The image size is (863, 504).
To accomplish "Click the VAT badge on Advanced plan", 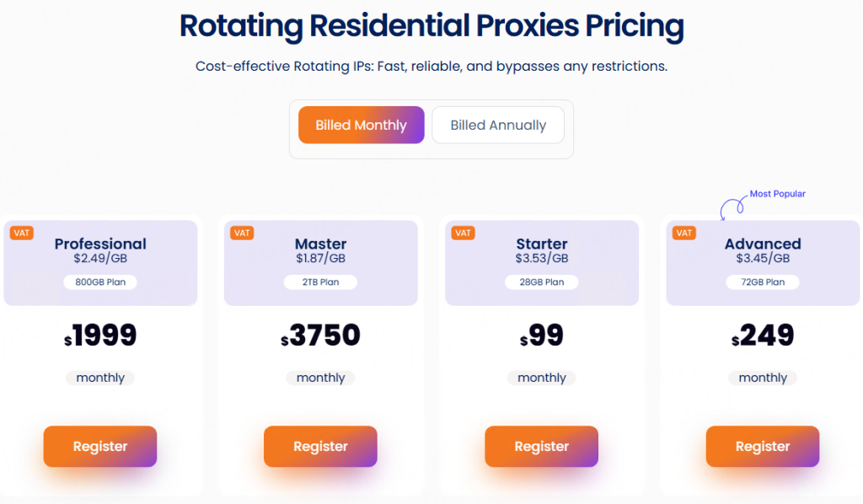I will pyautogui.click(x=683, y=233).
